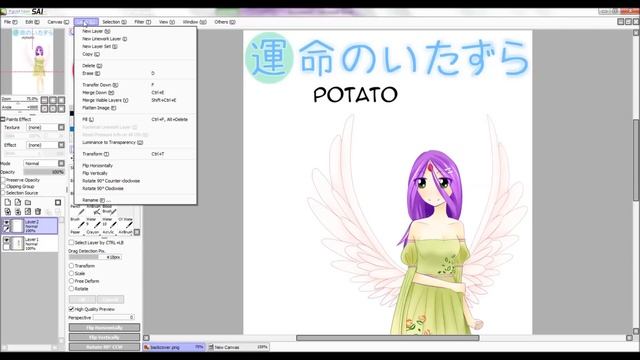Click the middle rotate button beside Angle slider
This screenshot has width=640, height=360.
pyautogui.click(x=53, y=108)
